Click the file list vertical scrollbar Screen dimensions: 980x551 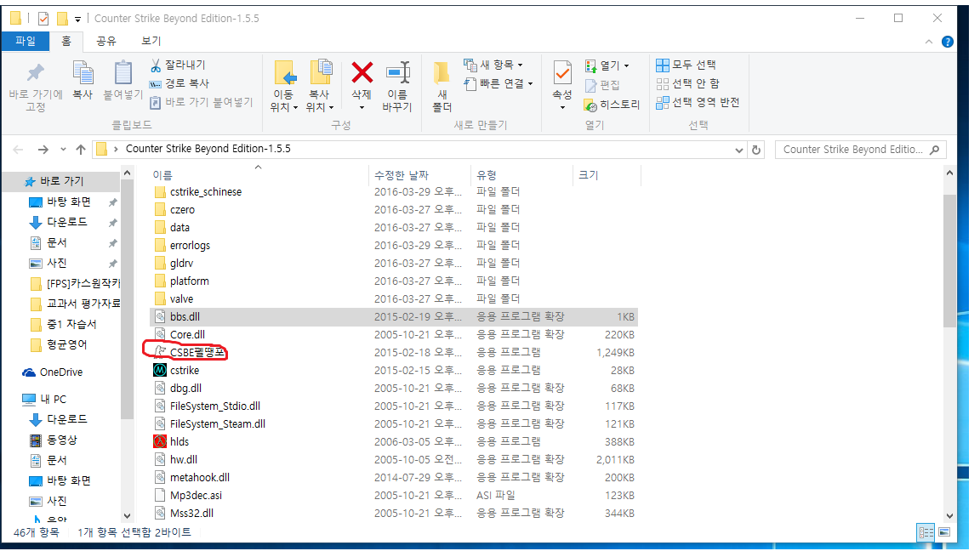coord(949,260)
